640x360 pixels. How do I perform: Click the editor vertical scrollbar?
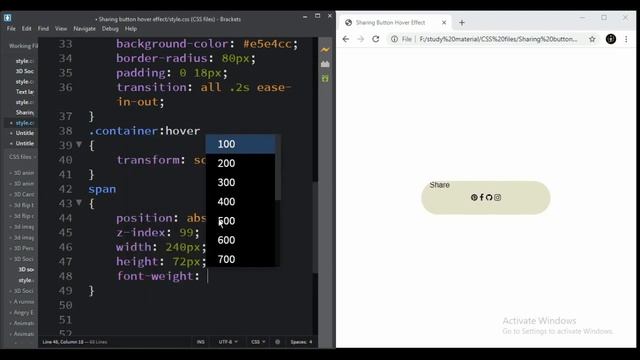[x=315, y=227]
